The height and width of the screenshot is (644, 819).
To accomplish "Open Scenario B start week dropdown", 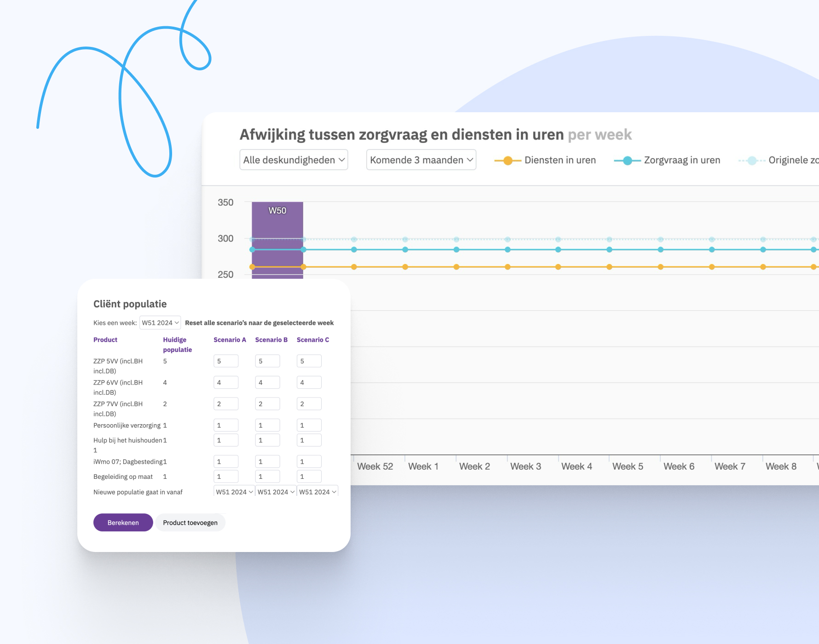I will click(276, 492).
